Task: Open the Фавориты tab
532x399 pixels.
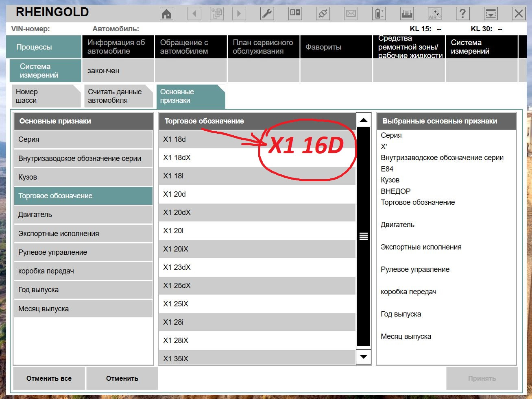Action: coord(336,47)
